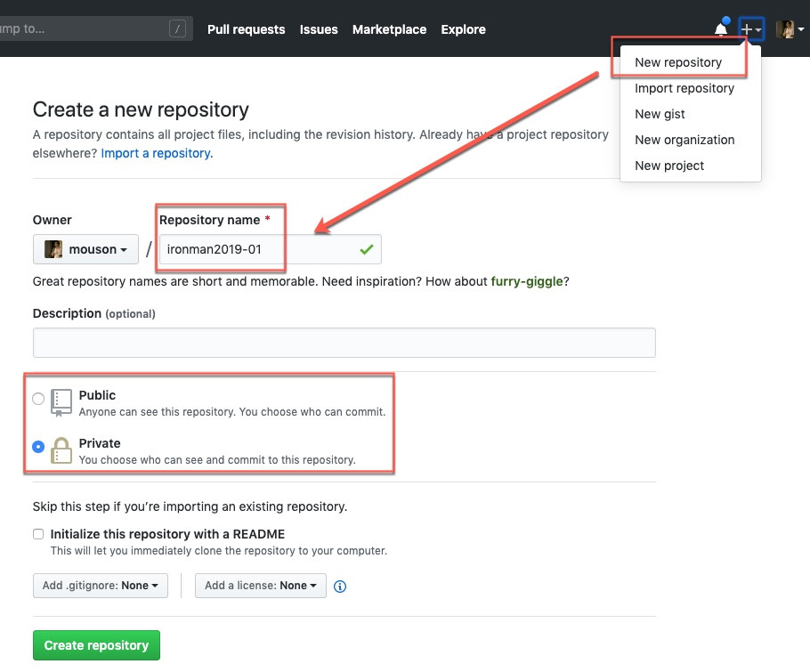This screenshot has width=810, height=672.
Task: Select the Private radio button
Action: click(x=38, y=446)
